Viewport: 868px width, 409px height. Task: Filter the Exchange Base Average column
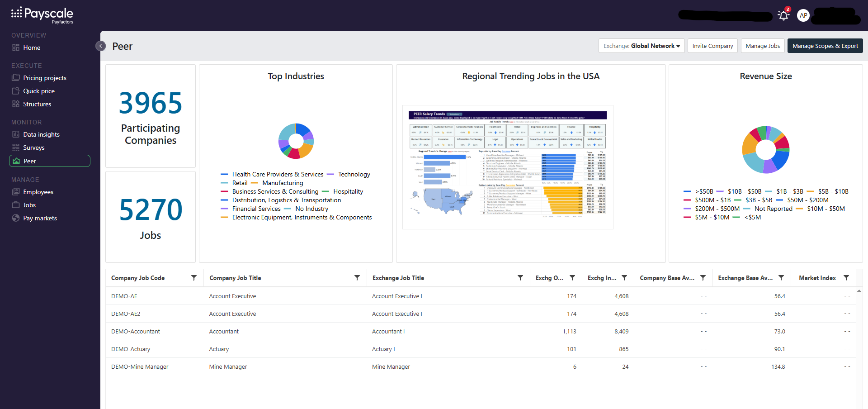click(781, 278)
